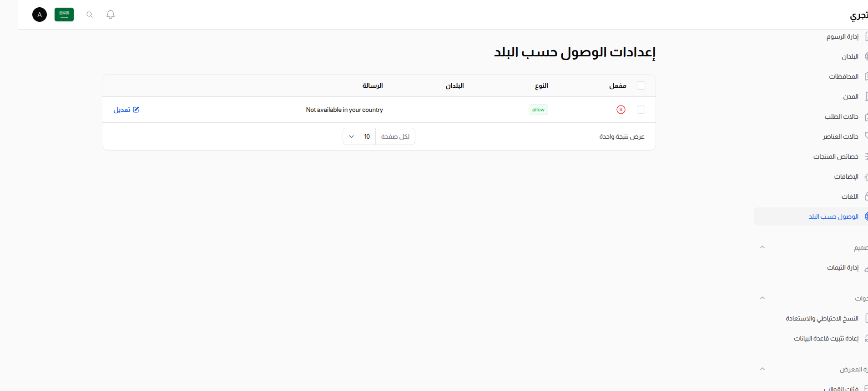Open إدارة الرسوم in sidebar
Screen dimensions: 868x391
coord(843,36)
